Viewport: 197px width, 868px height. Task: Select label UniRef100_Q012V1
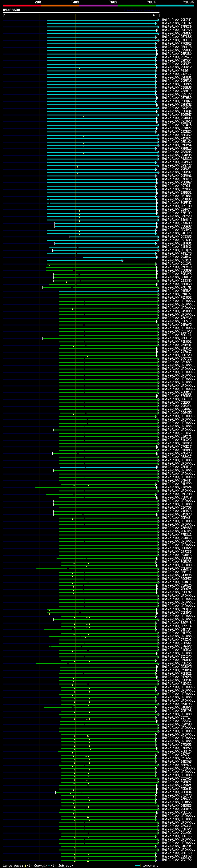177,264
